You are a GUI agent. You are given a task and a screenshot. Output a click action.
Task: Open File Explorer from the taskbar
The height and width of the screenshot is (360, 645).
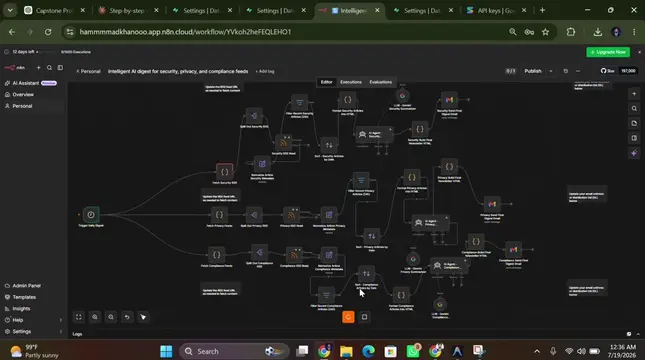click(346, 351)
